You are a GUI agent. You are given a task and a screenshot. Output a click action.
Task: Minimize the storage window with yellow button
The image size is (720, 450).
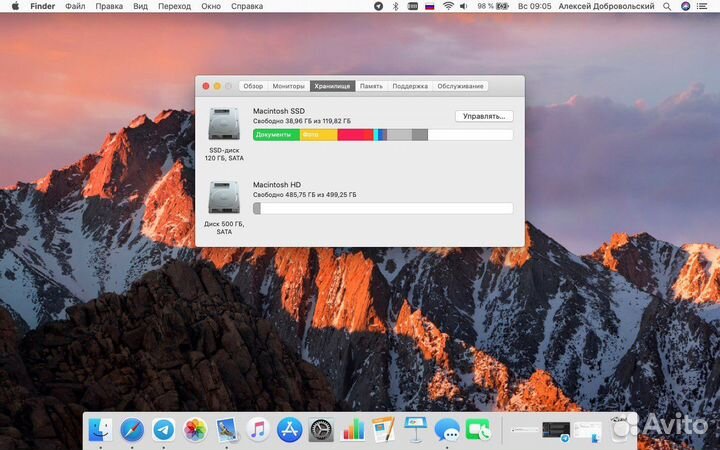tap(217, 86)
